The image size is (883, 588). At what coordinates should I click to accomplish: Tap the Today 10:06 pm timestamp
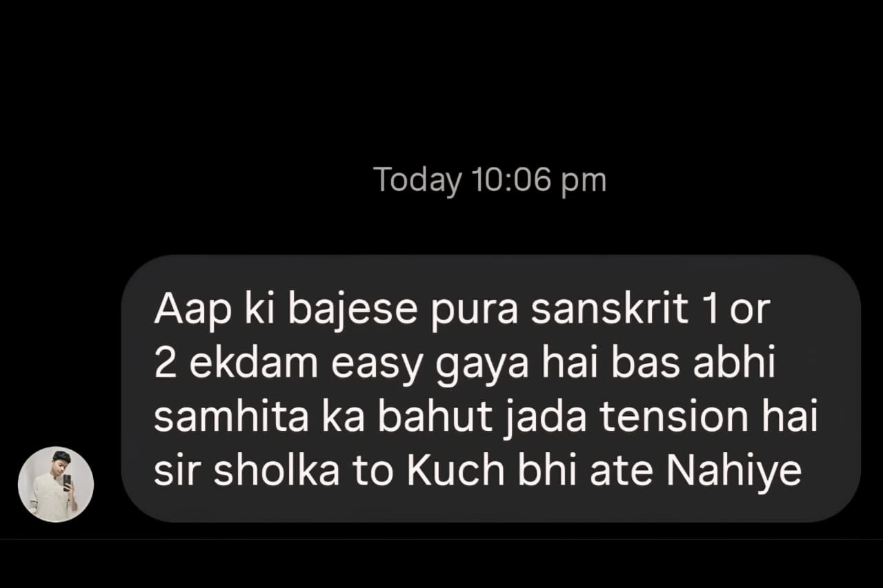pos(490,181)
